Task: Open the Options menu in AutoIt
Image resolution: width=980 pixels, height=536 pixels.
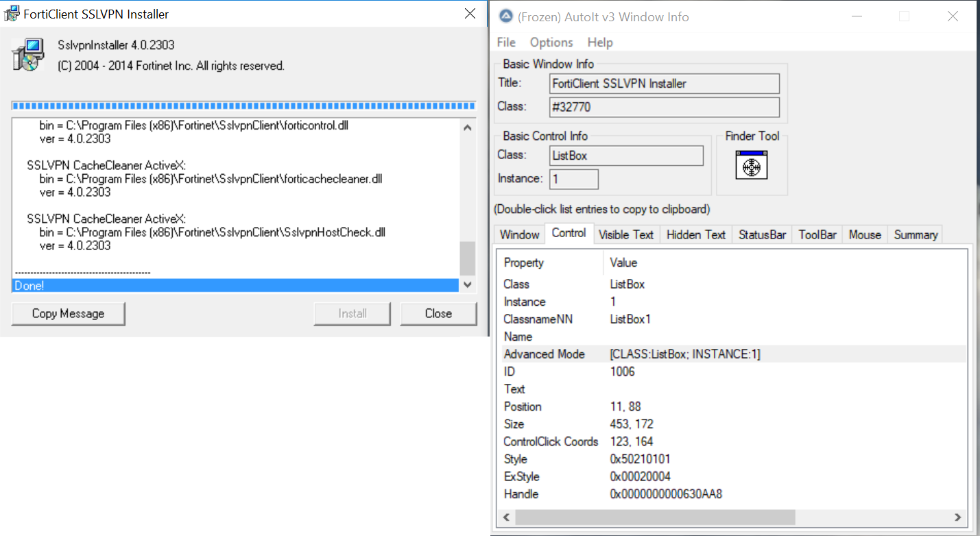Action: 551,42
